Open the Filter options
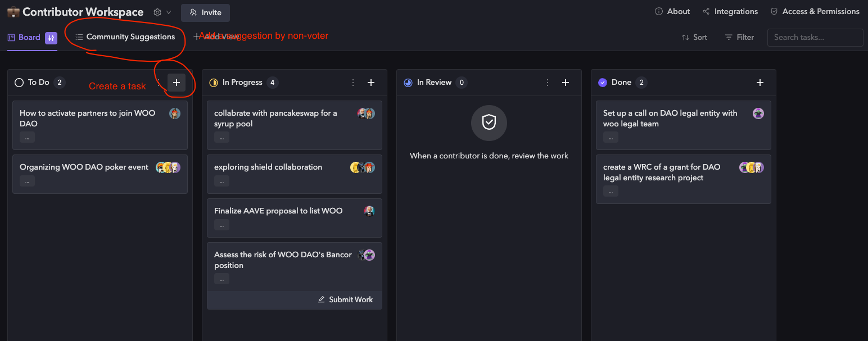Viewport: 868px width, 341px height. [739, 37]
